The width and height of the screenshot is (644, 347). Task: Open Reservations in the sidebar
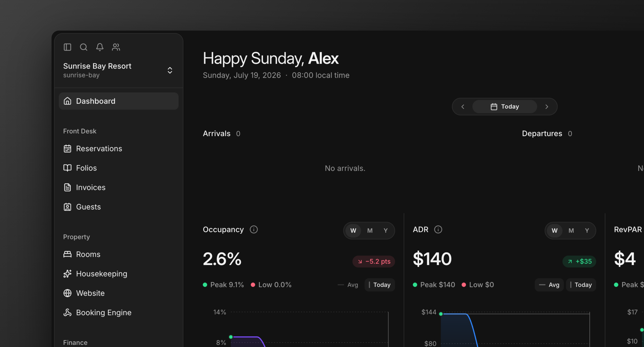coord(118,149)
